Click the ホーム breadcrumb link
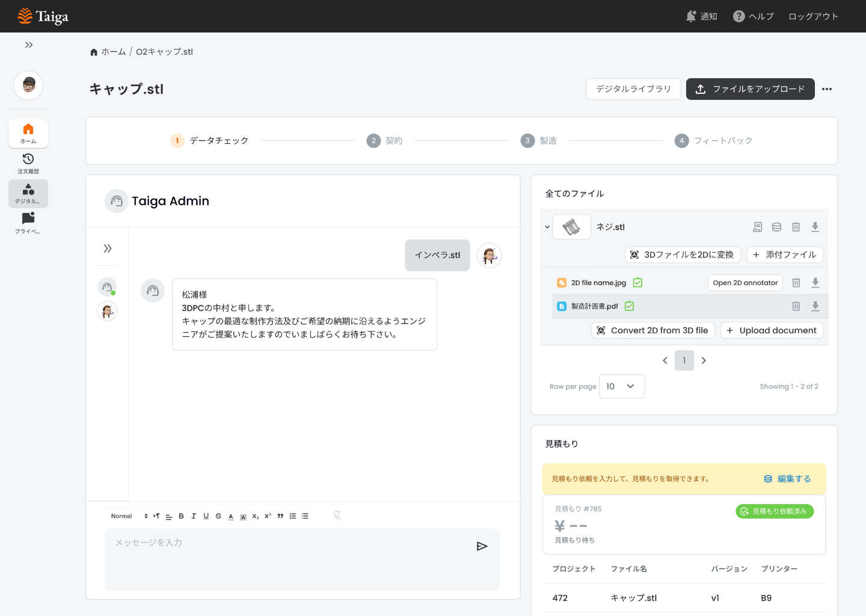The height and width of the screenshot is (616, 866). 108,52
